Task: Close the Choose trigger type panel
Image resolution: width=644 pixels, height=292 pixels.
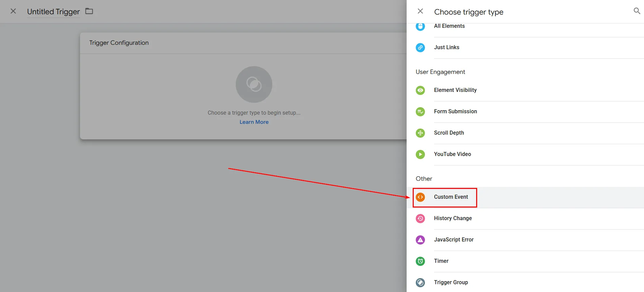Action: click(x=420, y=11)
